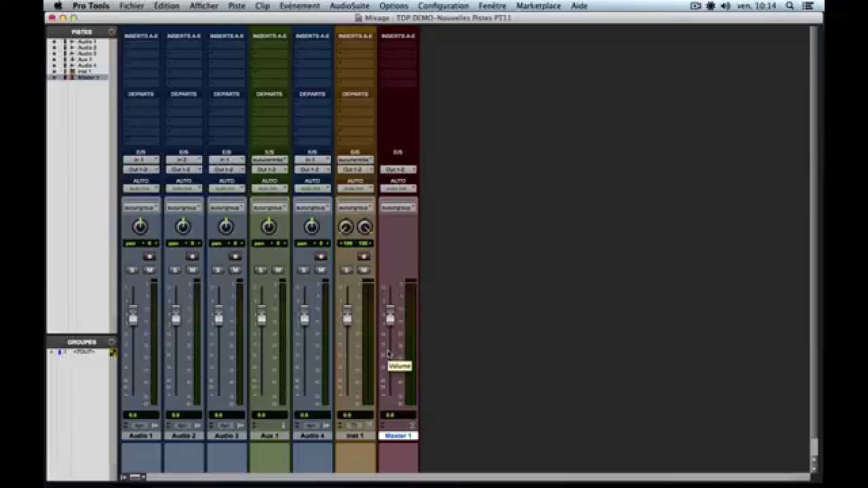
Task: Click the system volume icon
Action: coord(725,5)
